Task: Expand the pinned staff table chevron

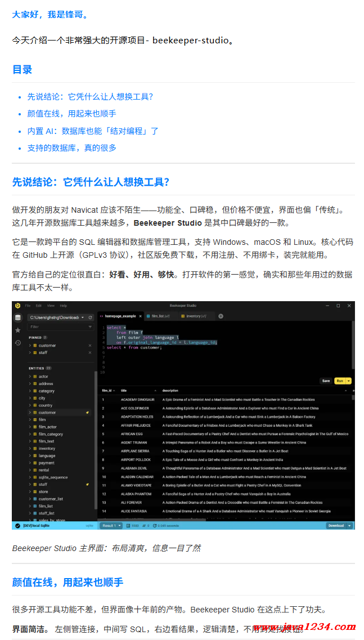Action: point(30,353)
